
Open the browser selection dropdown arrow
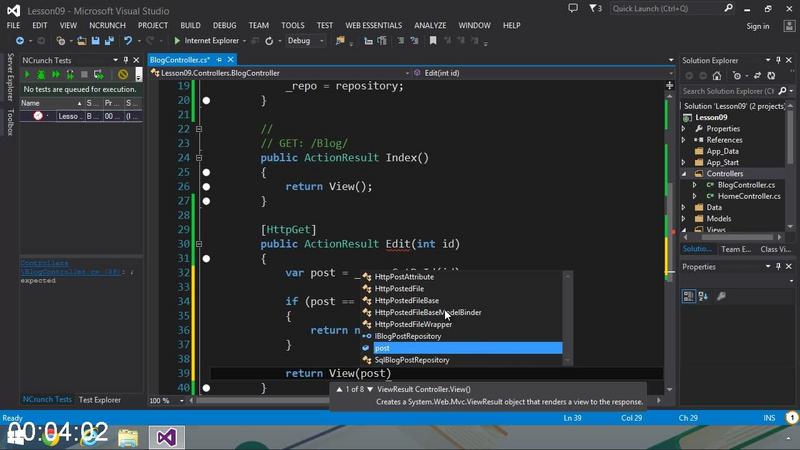click(244, 41)
